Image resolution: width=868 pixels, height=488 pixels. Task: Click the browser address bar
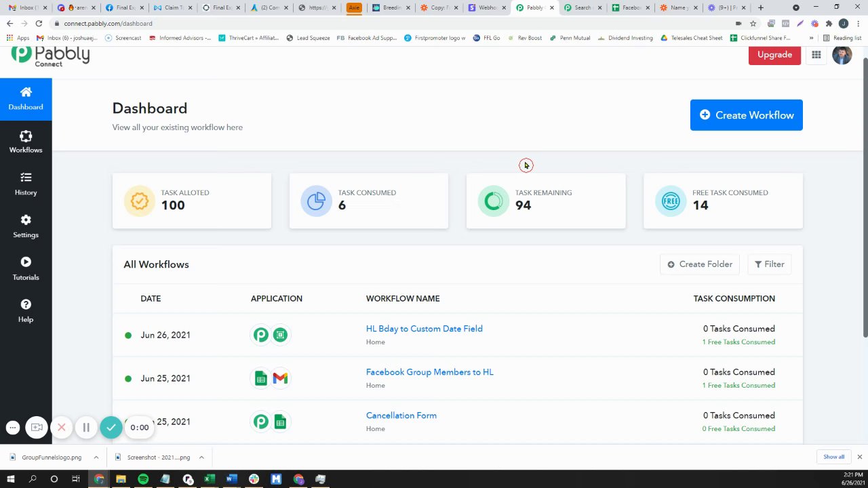pos(393,23)
